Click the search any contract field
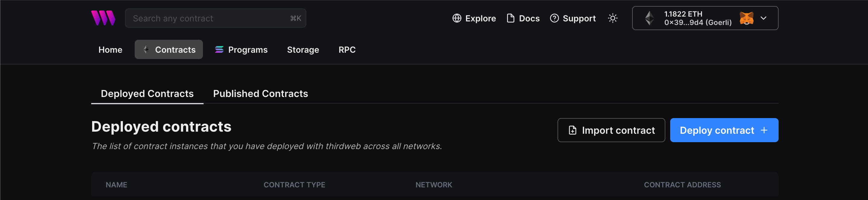Image resolution: width=868 pixels, height=200 pixels. 216,18
